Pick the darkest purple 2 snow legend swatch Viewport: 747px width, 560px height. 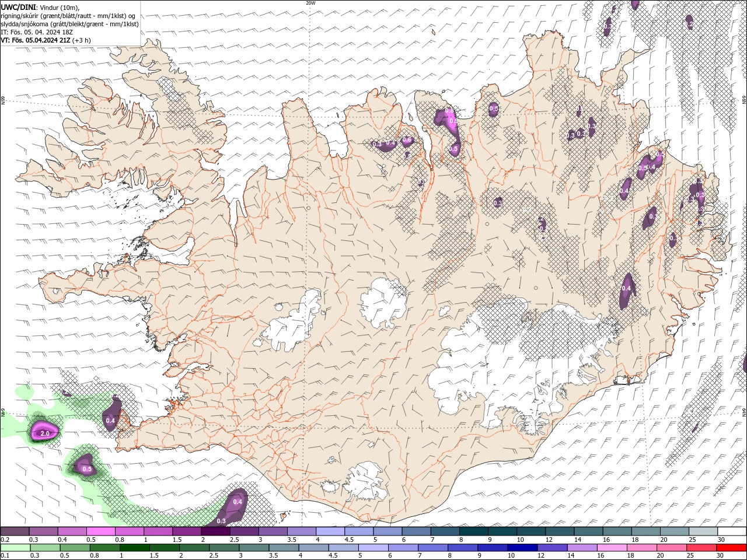[x=215, y=531]
